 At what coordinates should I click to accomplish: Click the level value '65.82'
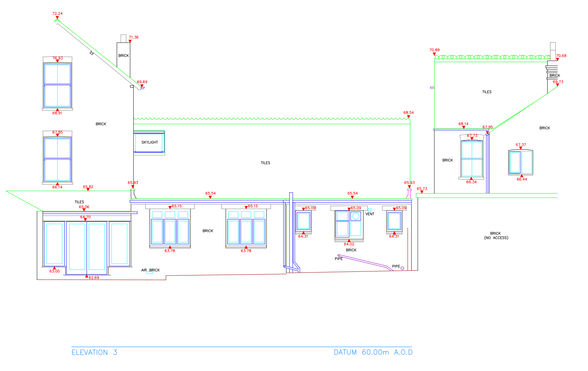pos(88,187)
